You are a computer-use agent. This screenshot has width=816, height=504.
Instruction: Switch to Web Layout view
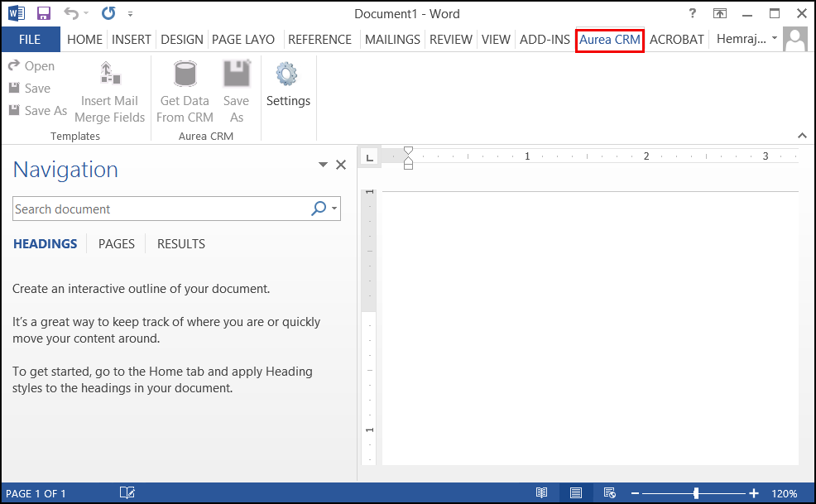(x=609, y=493)
